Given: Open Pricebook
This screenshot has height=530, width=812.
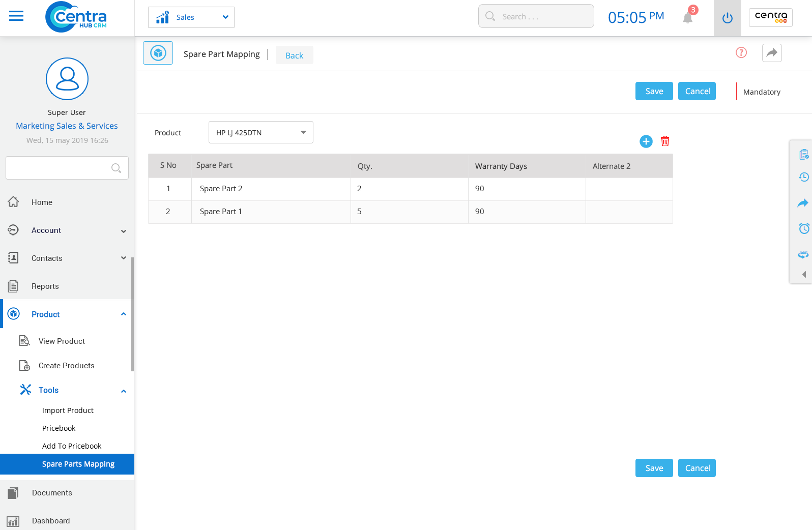Looking at the screenshot, I should coord(59,428).
